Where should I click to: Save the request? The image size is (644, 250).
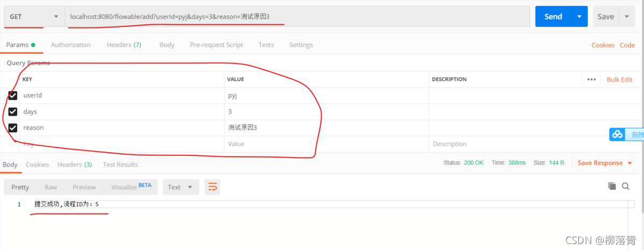click(606, 17)
